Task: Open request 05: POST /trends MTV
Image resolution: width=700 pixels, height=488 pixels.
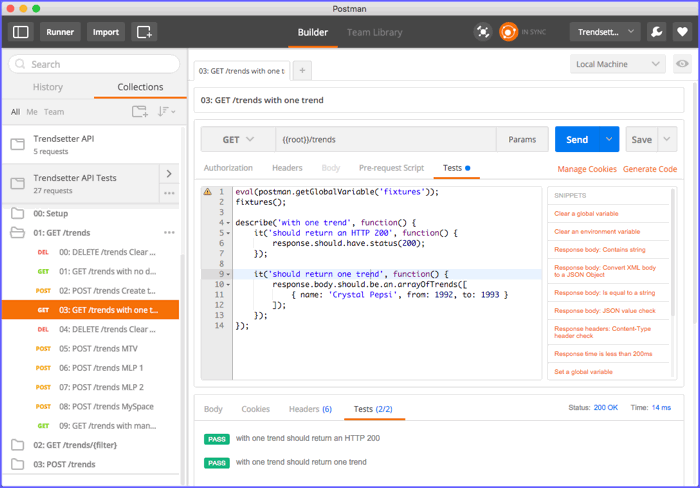Action: coord(91,348)
